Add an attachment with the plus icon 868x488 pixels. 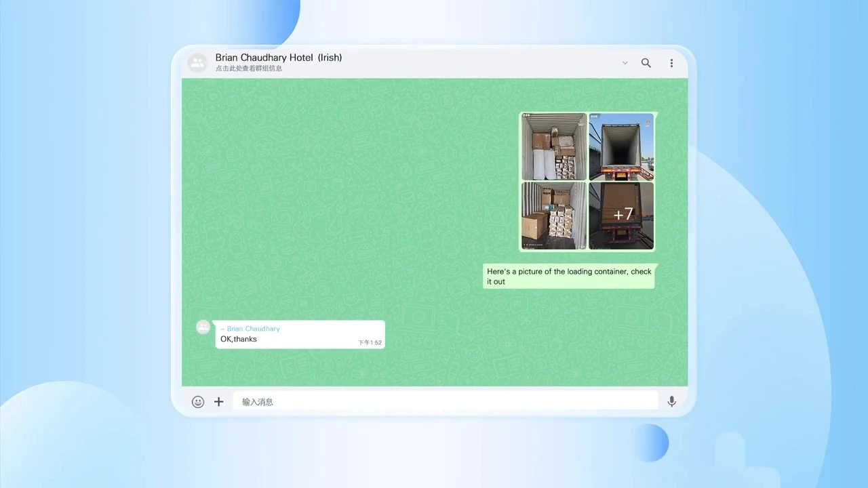pos(218,402)
